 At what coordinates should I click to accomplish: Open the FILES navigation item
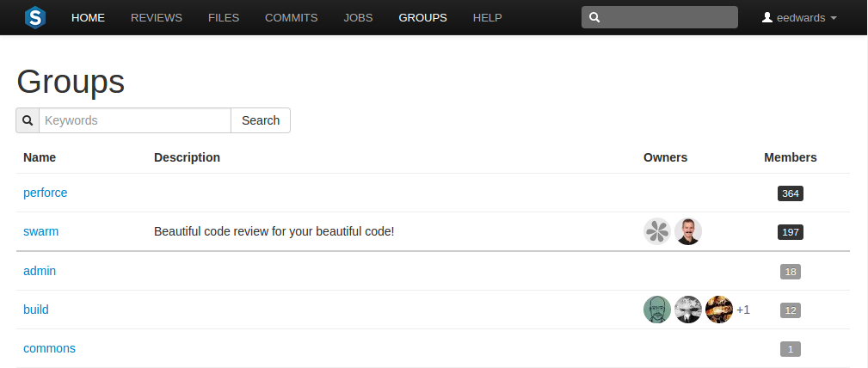pyautogui.click(x=224, y=18)
